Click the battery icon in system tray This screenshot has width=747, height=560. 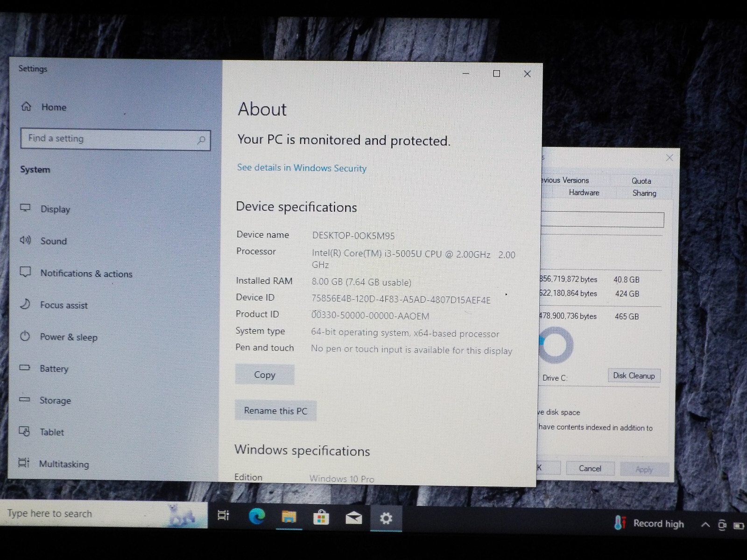tap(739, 526)
